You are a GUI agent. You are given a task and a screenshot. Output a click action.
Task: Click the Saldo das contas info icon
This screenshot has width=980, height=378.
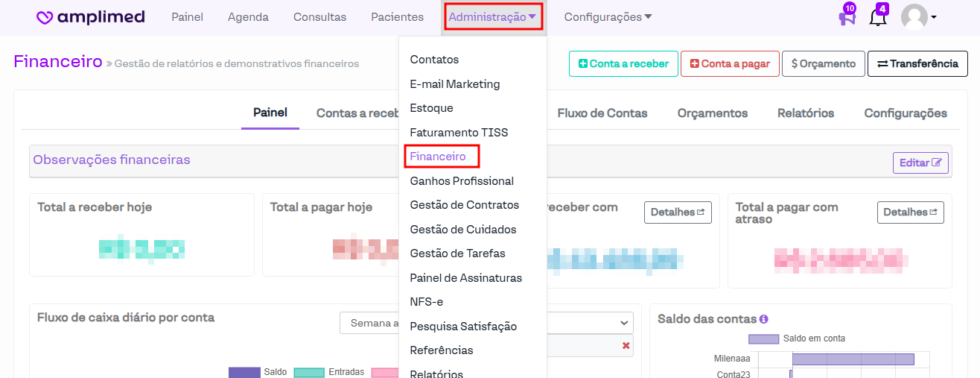coord(763,319)
